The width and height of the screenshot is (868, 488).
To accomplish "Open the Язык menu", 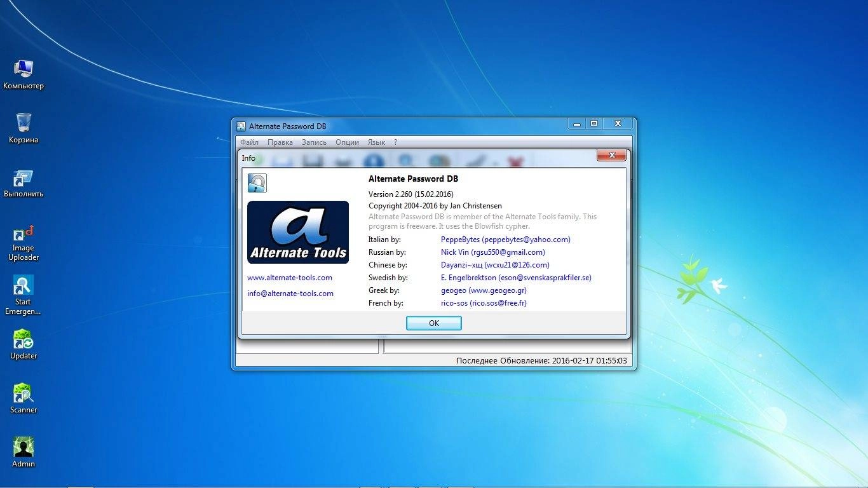I will (376, 142).
